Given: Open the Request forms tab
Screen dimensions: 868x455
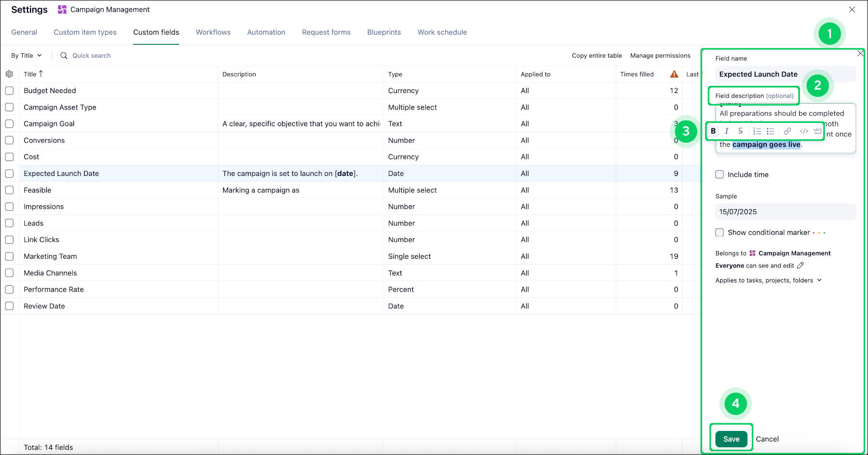Looking at the screenshot, I should [326, 32].
